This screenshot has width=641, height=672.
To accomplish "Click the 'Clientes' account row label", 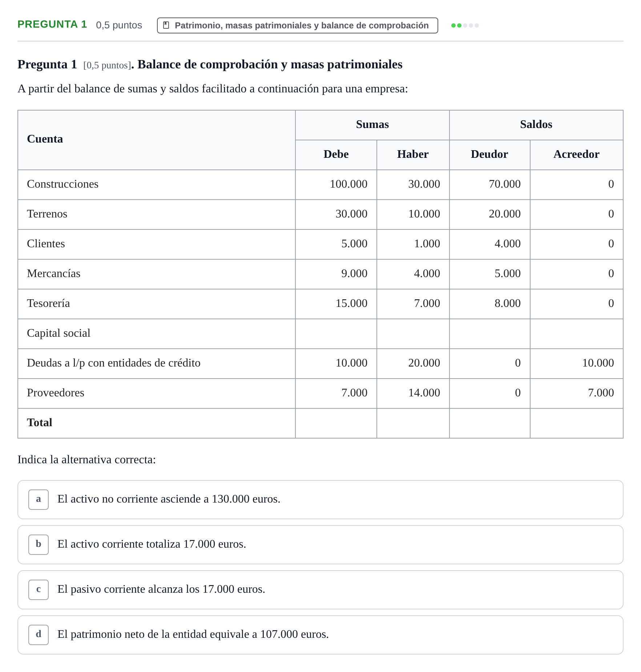I will [x=46, y=244].
